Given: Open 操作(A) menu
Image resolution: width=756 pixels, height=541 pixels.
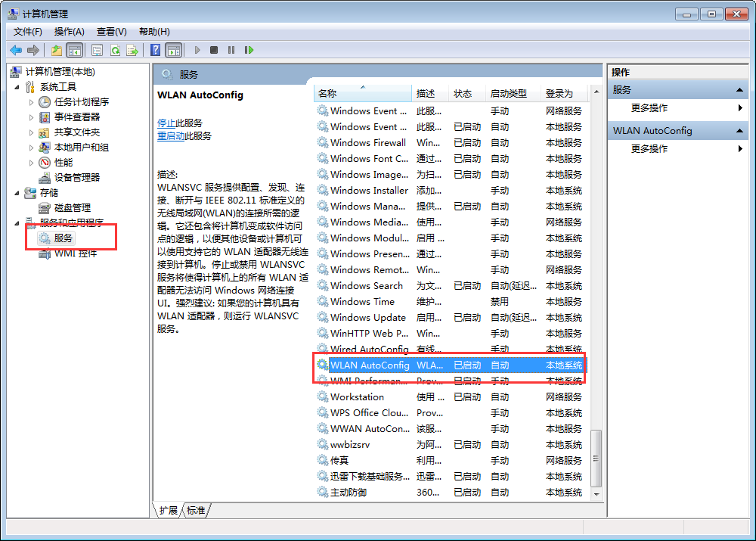Looking at the screenshot, I should tap(69, 32).
